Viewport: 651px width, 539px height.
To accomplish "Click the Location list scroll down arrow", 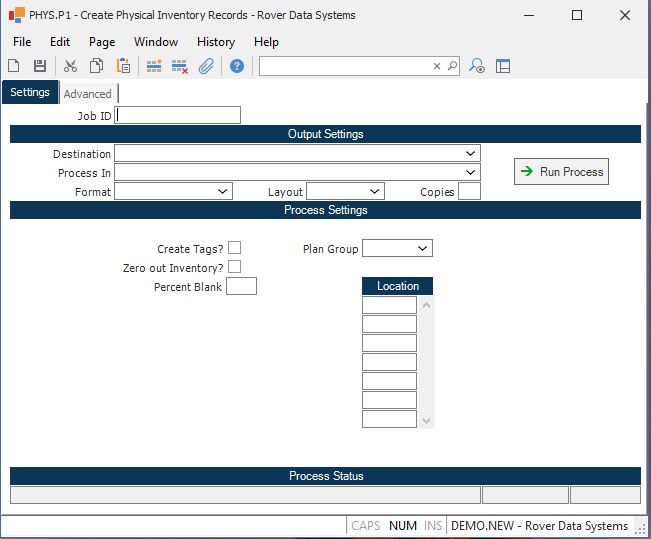I will (x=427, y=421).
